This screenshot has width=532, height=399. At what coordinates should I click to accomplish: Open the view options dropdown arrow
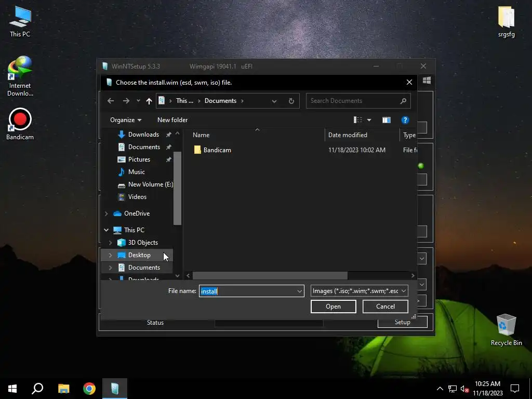[369, 120]
